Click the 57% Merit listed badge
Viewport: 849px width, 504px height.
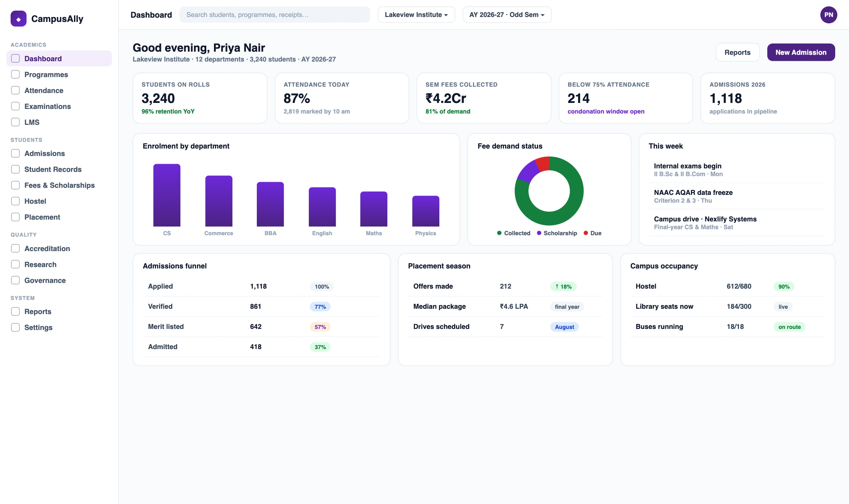click(320, 327)
